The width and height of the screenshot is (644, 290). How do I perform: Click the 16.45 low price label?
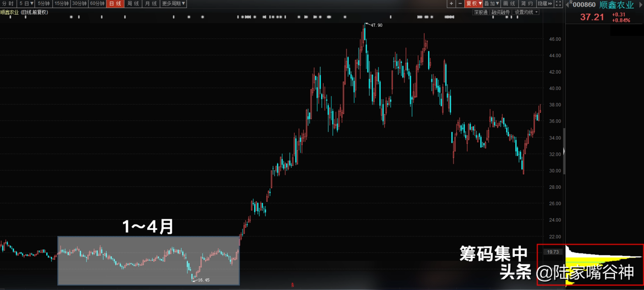(x=203, y=280)
